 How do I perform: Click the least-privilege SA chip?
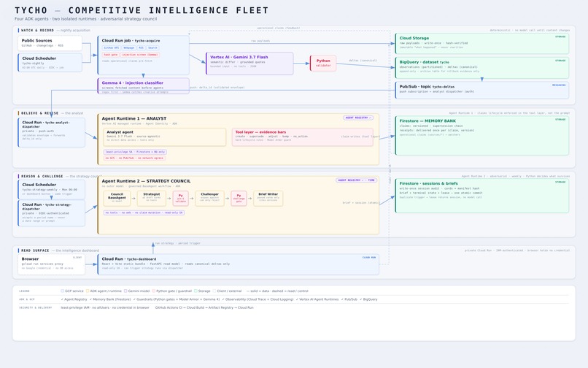(135, 152)
